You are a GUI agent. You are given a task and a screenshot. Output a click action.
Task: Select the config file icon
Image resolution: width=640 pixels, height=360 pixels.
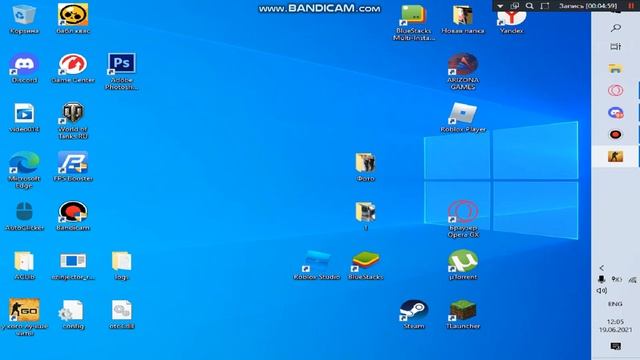(73, 314)
